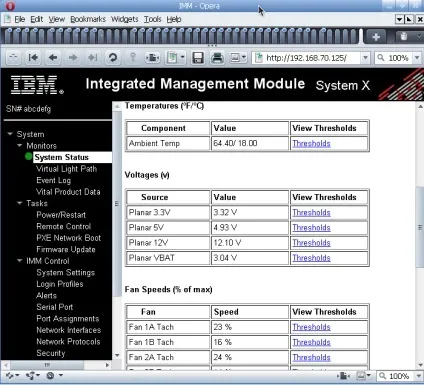This screenshot has width=424, height=385.
Task: Open Serial Port page
Action: coord(54,307)
